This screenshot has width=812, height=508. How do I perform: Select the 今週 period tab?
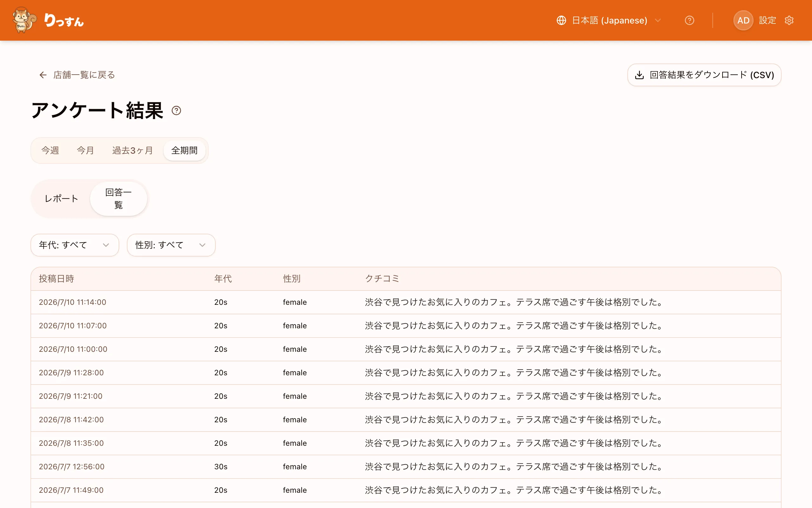[50, 150]
